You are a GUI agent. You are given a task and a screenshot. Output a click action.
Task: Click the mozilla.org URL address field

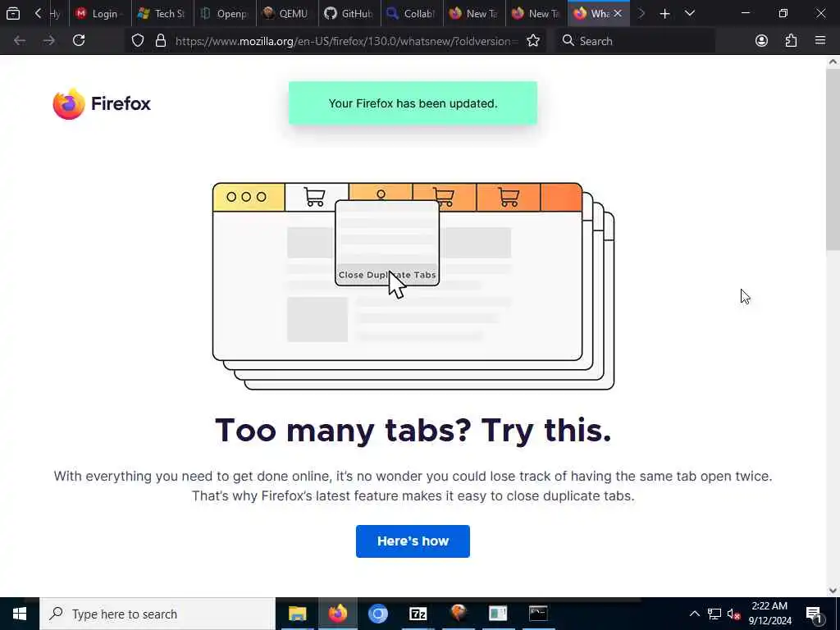coord(346,41)
